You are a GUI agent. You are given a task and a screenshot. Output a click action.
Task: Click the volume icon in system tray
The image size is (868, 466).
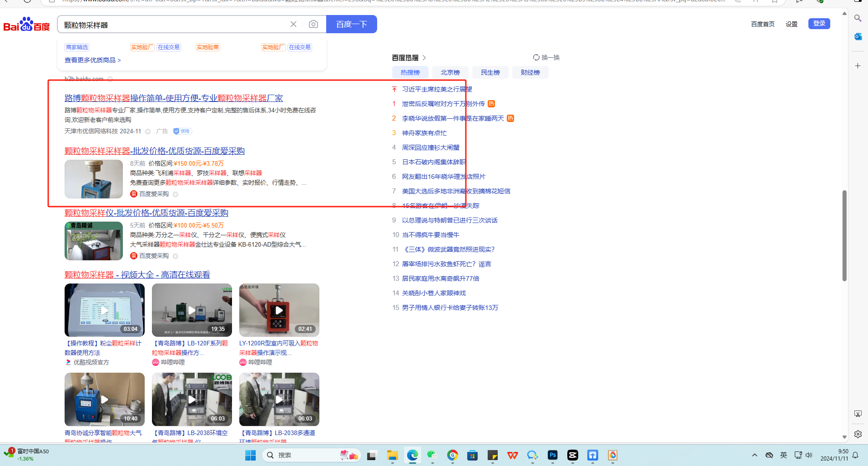coord(809,455)
